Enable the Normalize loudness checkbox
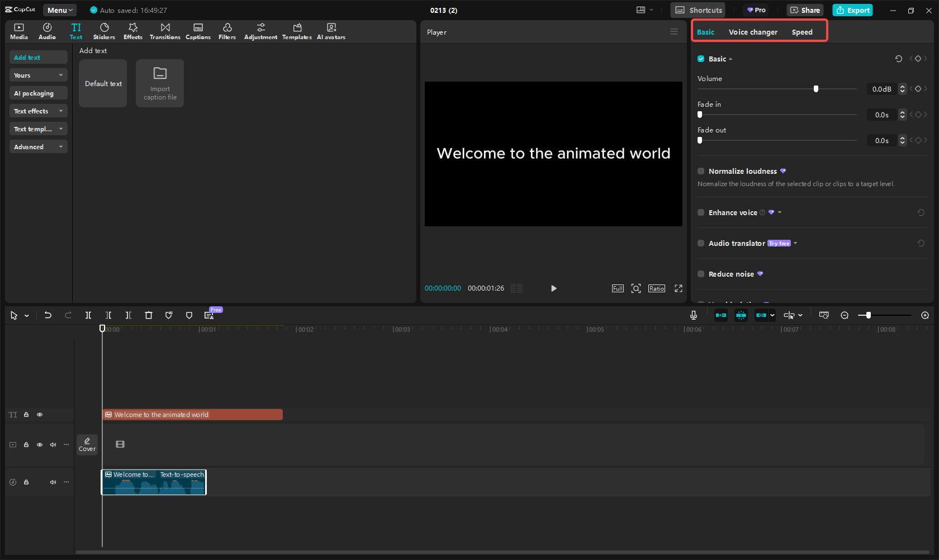 [x=701, y=171]
